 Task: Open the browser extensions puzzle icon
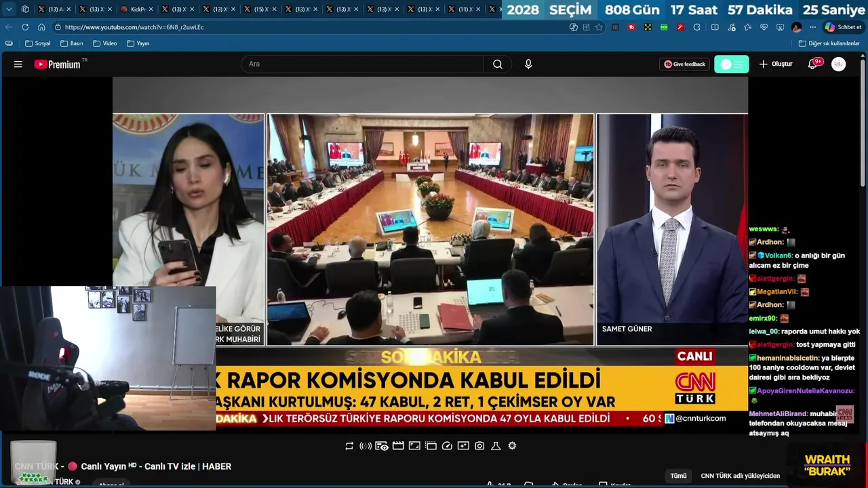click(x=696, y=27)
